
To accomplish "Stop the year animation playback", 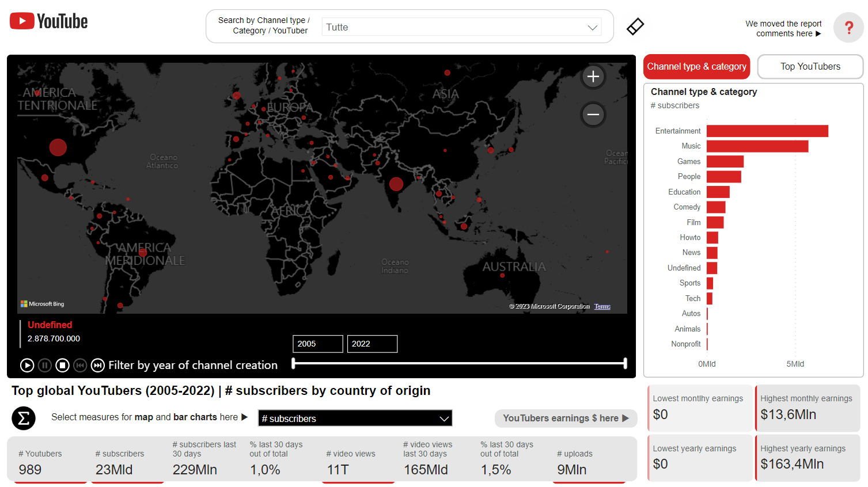I will (63, 365).
